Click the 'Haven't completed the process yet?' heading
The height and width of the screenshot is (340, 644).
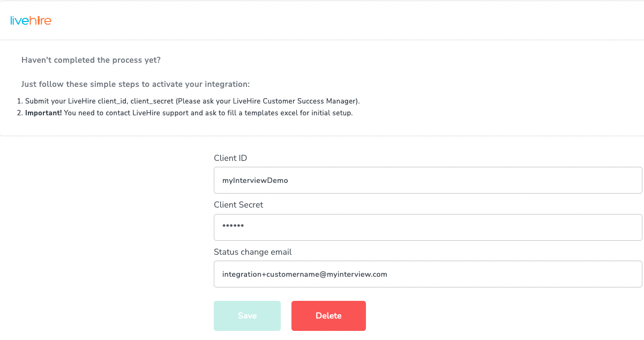pos(91,60)
